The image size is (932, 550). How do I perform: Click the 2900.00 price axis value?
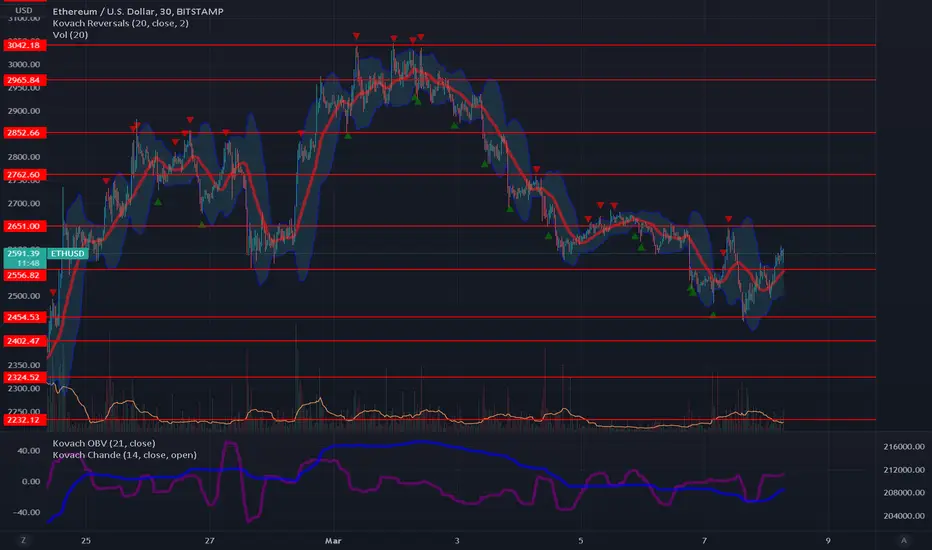[x=24, y=111]
